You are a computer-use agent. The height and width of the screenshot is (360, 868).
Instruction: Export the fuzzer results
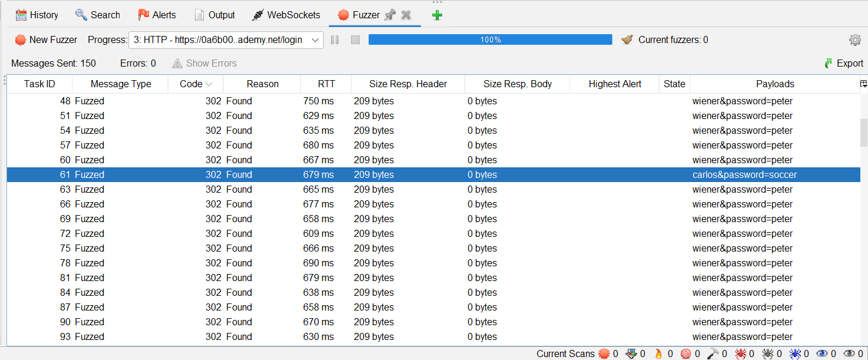click(843, 64)
